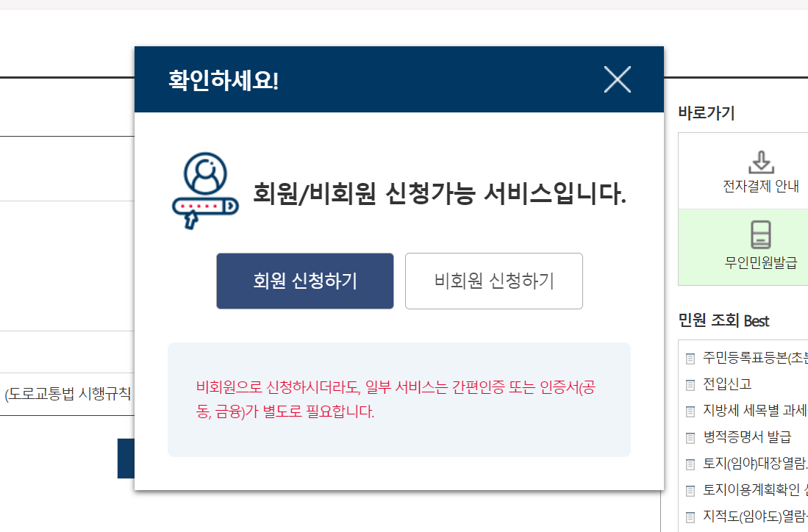808x532 pixels.
Task: Click the 전자결제 안내 label text
Action: [x=761, y=186]
